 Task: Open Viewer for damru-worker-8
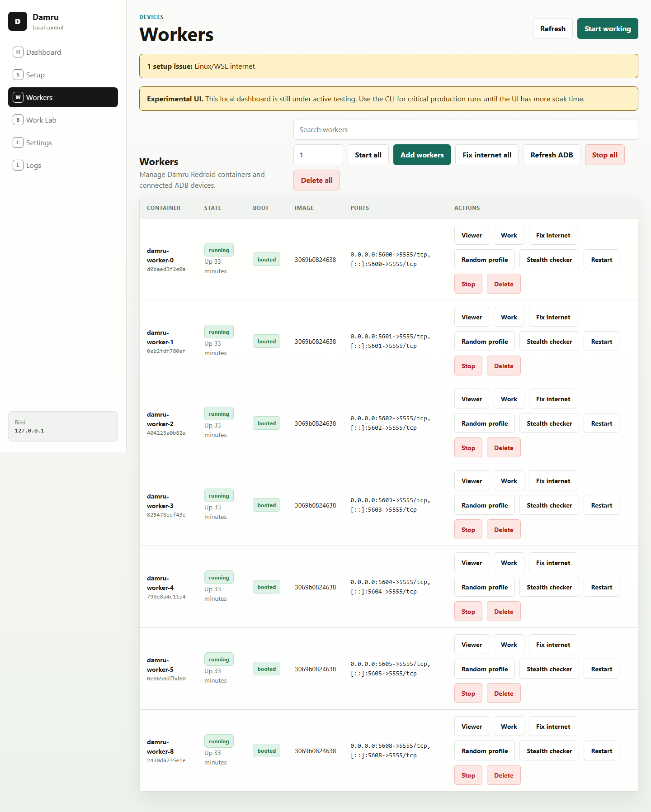coord(472,727)
